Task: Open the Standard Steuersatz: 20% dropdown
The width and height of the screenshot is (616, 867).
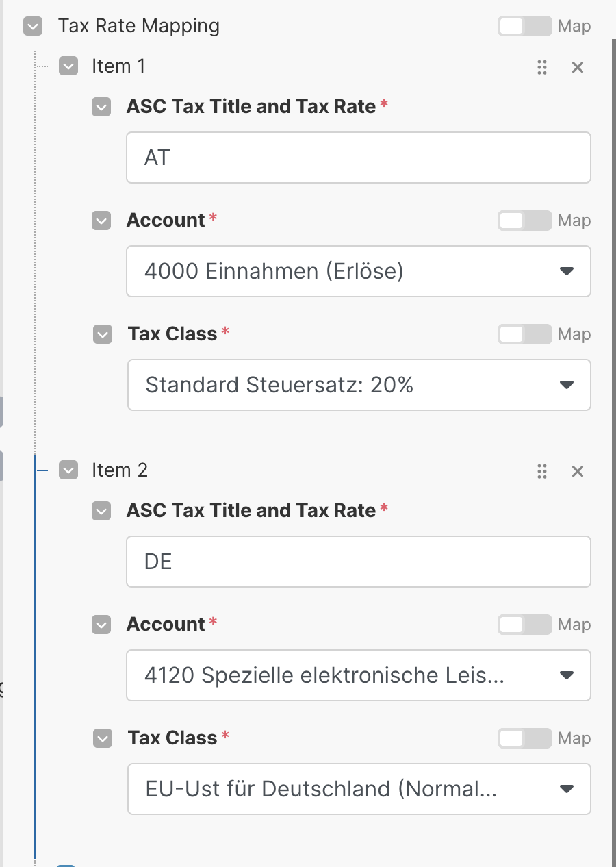Action: pyautogui.click(x=358, y=385)
